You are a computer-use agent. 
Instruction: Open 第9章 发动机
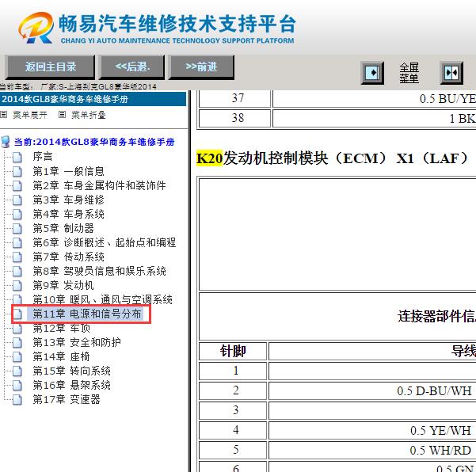point(63,285)
